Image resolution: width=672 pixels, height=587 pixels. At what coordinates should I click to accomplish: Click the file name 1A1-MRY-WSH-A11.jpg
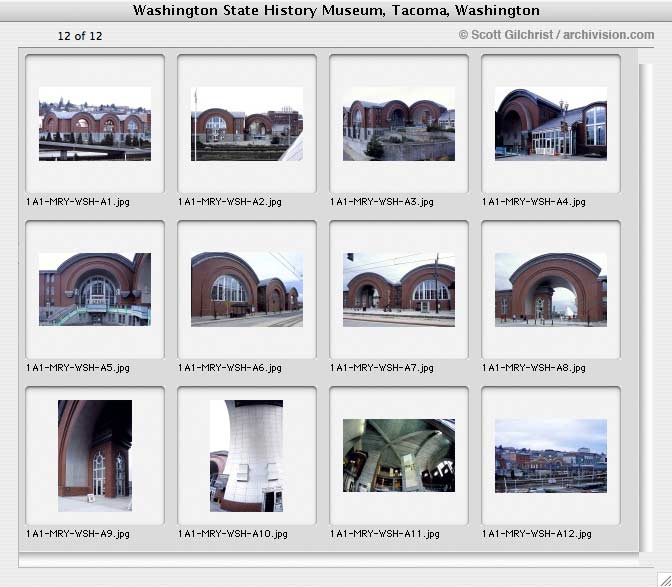[384, 534]
